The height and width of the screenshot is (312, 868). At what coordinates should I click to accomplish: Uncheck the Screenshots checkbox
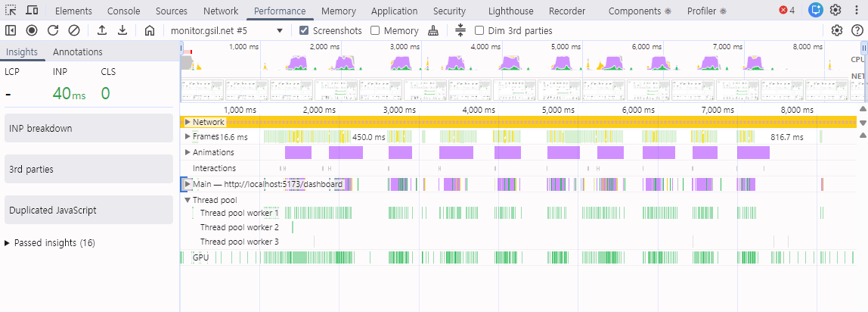[x=303, y=31]
